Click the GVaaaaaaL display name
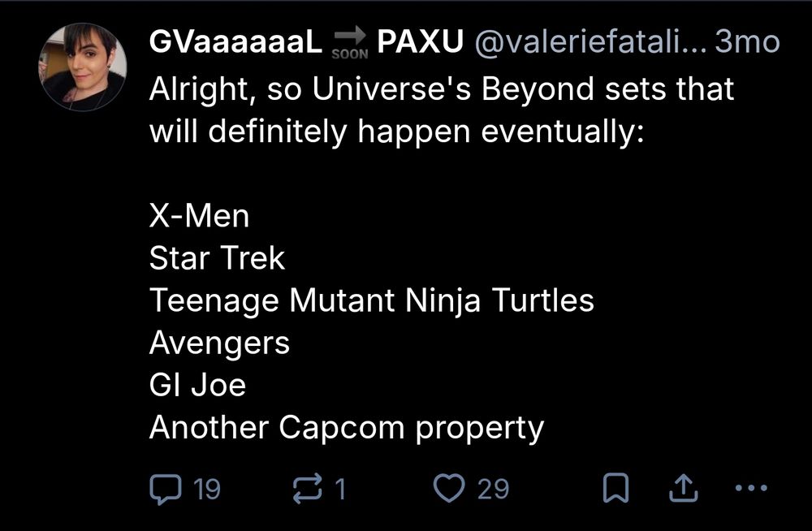Image resolution: width=812 pixels, height=531 pixels. tap(236, 43)
